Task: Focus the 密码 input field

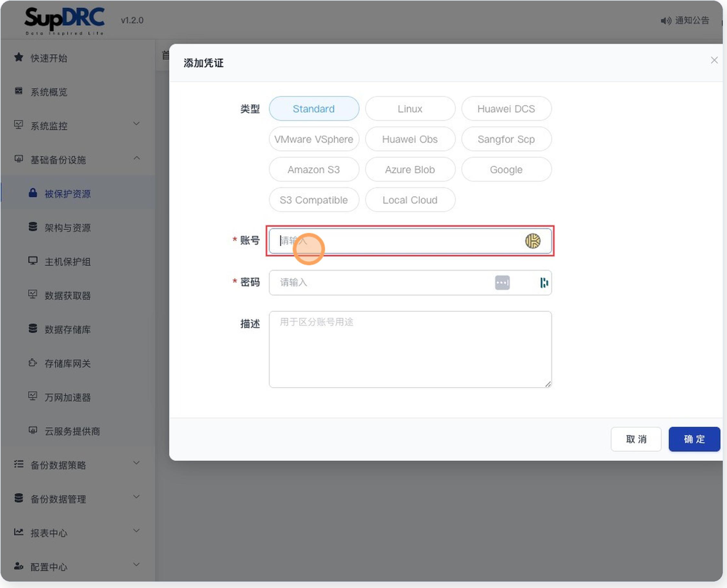Action: click(410, 282)
